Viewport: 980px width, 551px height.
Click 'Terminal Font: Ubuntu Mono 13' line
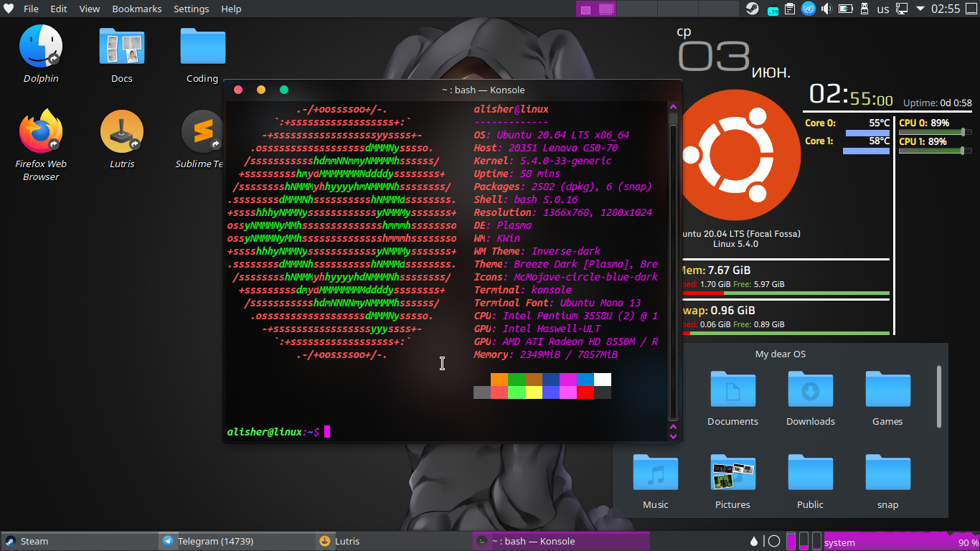pyautogui.click(x=557, y=303)
